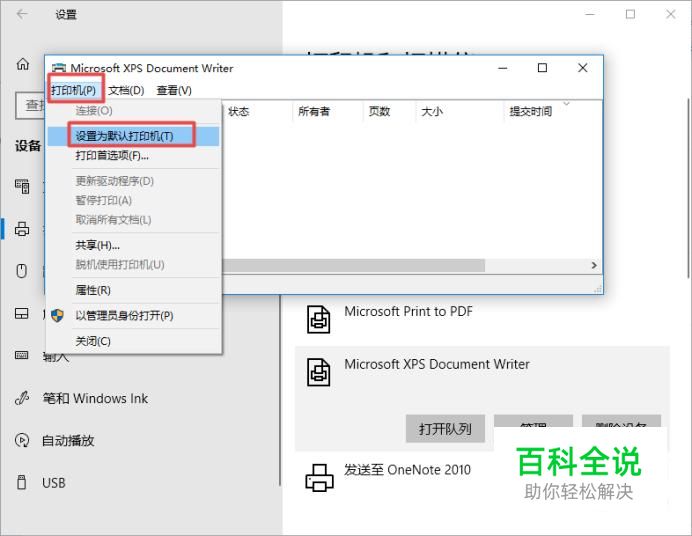692x536 pixels.
Task: Go back with the Settings back arrow
Action: tap(22, 14)
